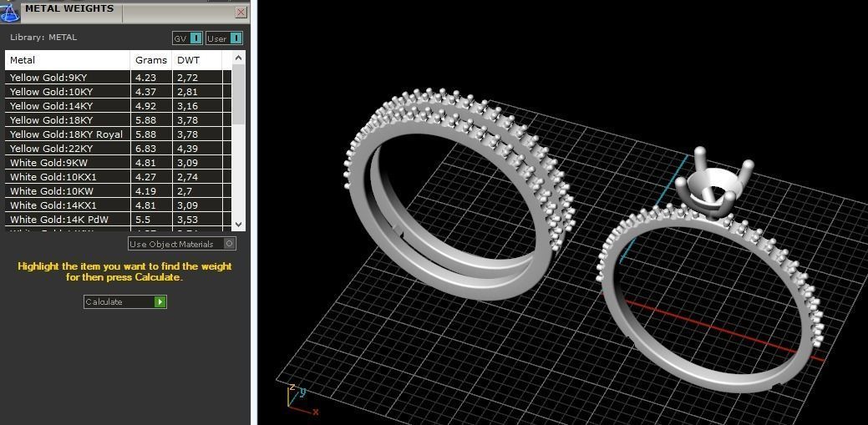The image size is (868, 425).
Task: Toggle the User library switch
Action: pos(224,38)
